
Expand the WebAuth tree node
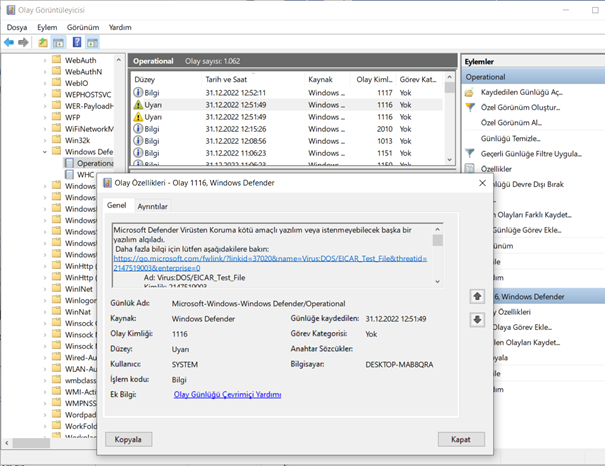click(45, 60)
